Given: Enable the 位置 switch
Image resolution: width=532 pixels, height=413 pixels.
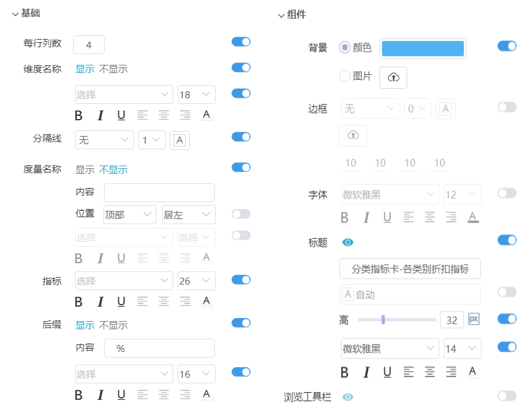Looking at the screenshot, I should (x=241, y=214).
